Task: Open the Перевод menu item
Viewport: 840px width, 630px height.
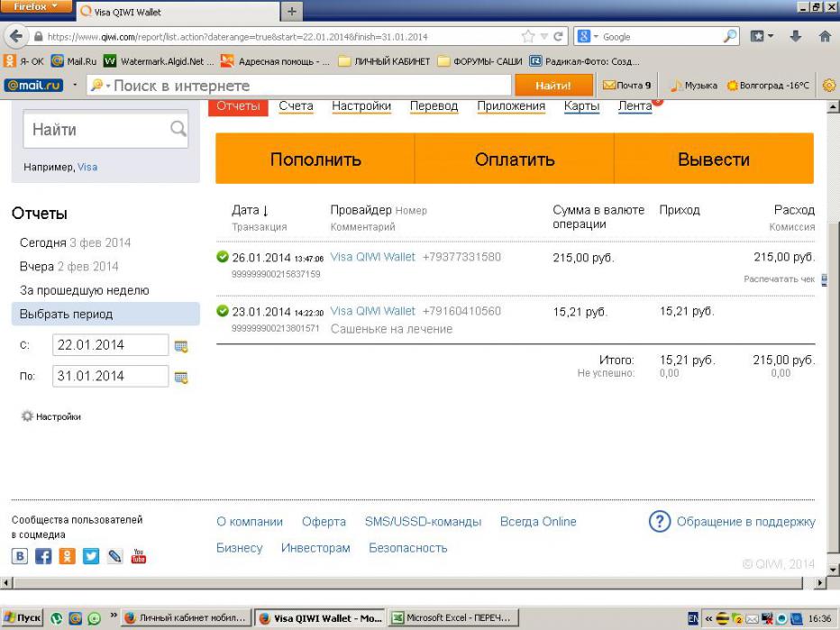Action: pos(434,106)
